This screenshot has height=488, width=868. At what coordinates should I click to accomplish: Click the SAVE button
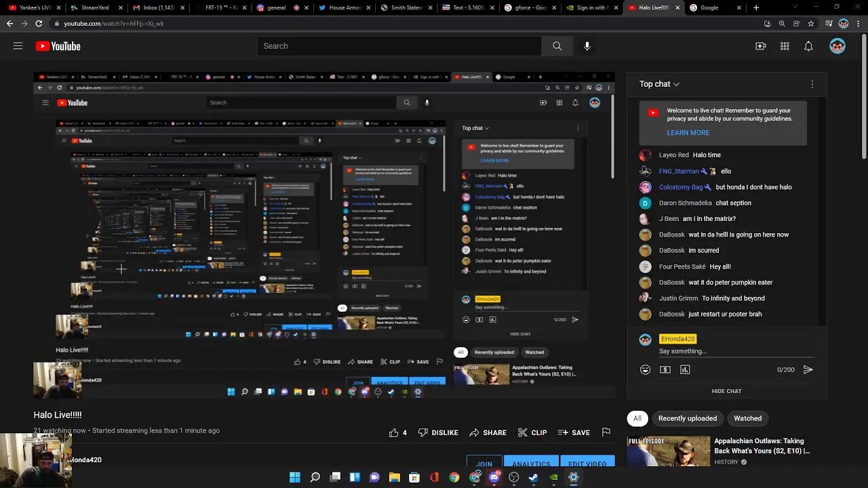(x=573, y=432)
